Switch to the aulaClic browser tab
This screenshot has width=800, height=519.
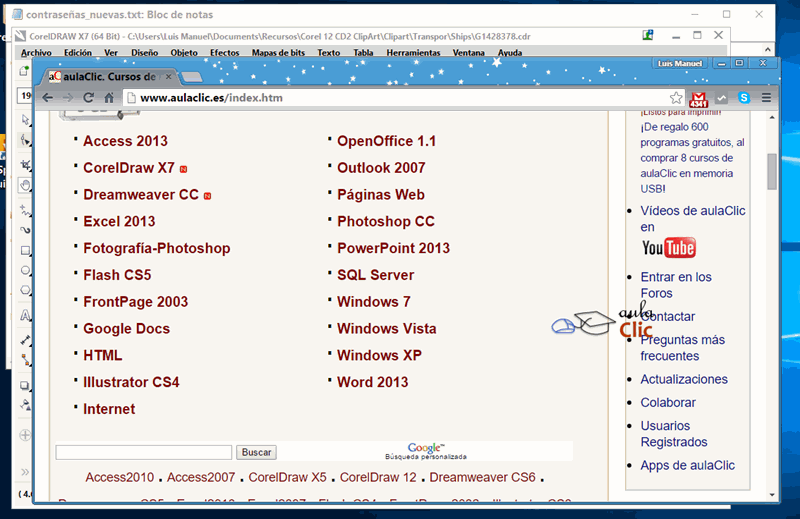click(110, 76)
